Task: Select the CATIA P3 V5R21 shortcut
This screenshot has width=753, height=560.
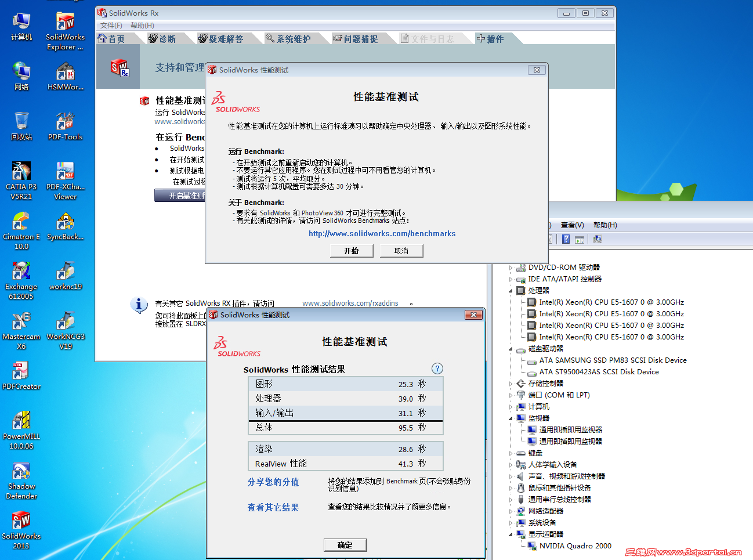Action: [x=21, y=181]
